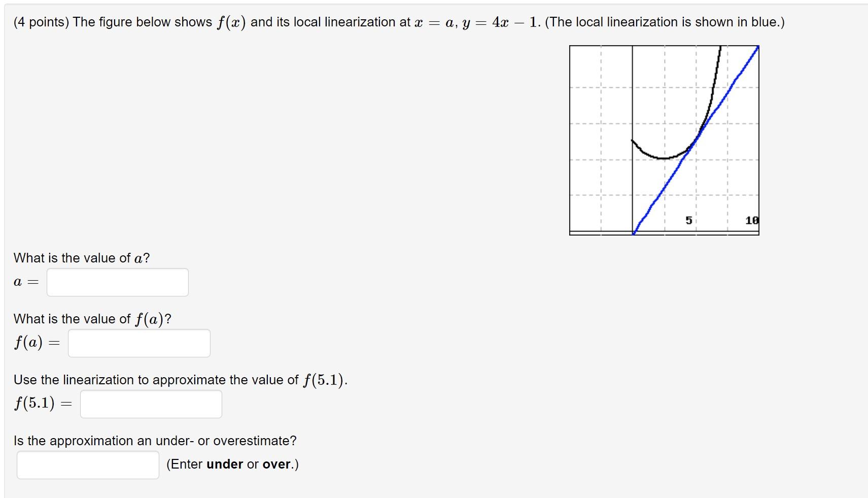
Task: Click the graph figure of f(x)
Action: click(x=665, y=140)
